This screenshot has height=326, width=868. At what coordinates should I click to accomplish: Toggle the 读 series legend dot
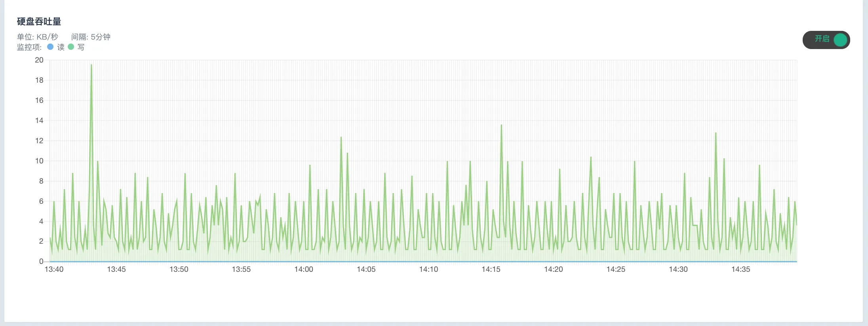click(50, 47)
